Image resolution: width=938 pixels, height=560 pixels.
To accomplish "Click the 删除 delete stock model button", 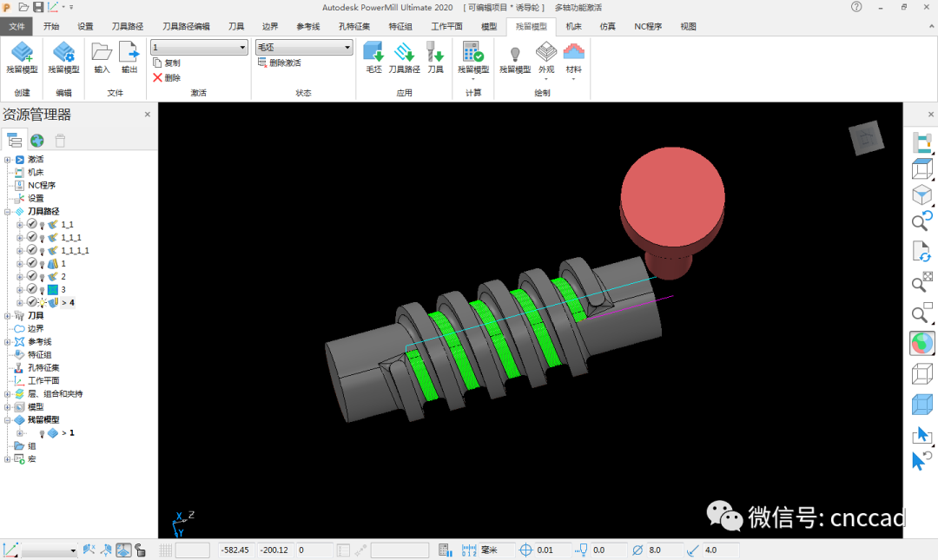I will [166, 78].
